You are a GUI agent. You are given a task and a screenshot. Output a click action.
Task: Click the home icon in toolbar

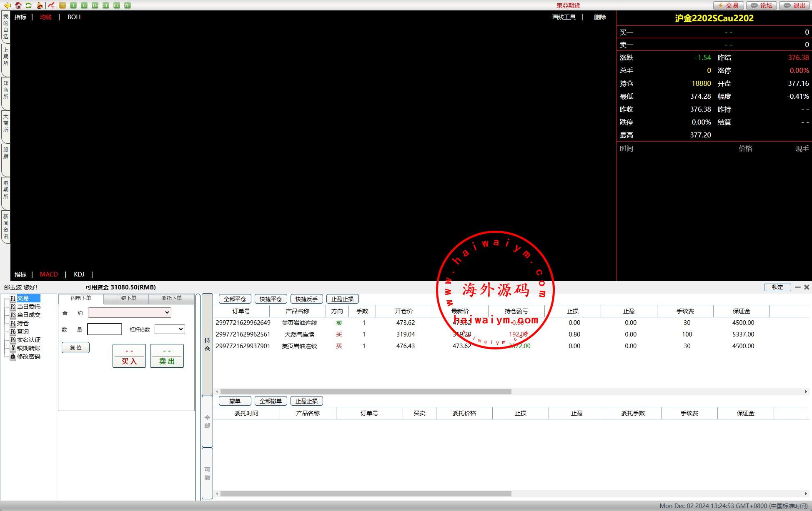click(x=18, y=5)
